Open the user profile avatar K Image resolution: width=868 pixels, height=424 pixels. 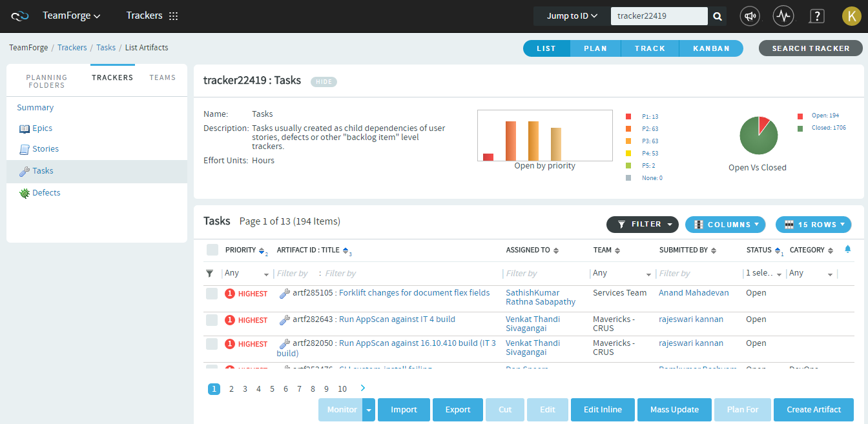851,16
